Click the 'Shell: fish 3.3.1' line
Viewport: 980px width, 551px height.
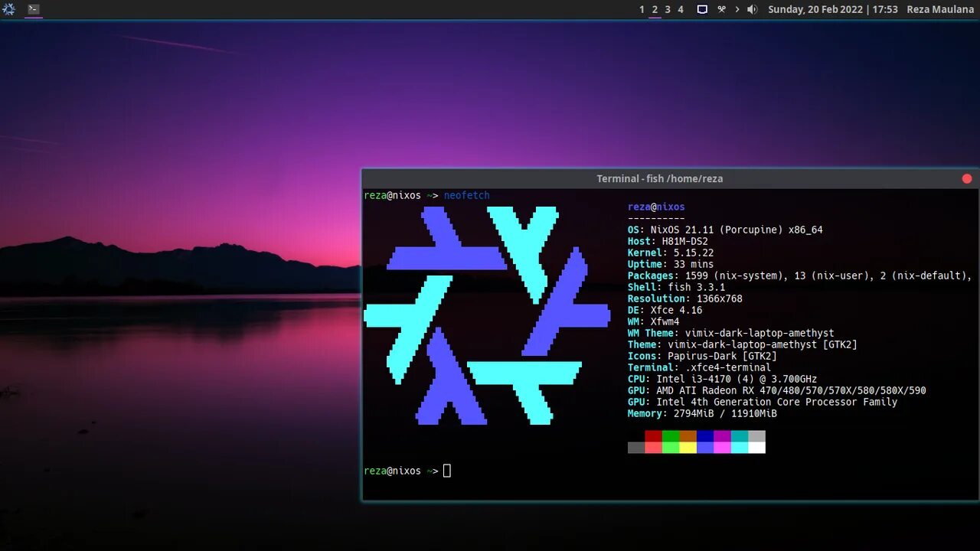point(676,287)
